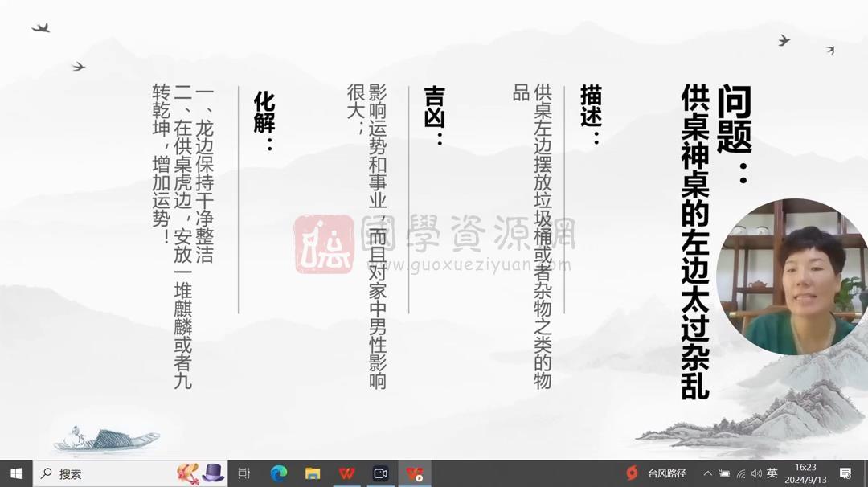The image size is (868, 487).
Task: Expand hidden system tray icons chevron
Action: (x=708, y=474)
